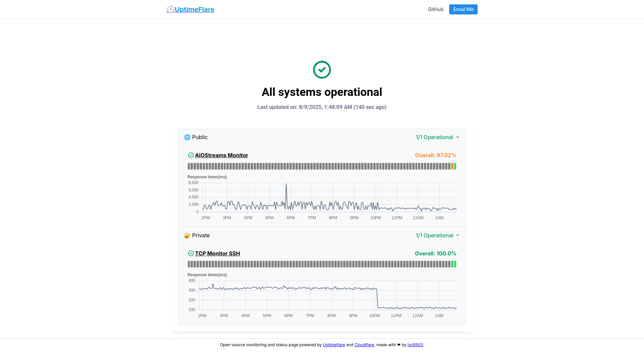Click TCP Monitor Response times(ms) label

(x=207, y=275)
